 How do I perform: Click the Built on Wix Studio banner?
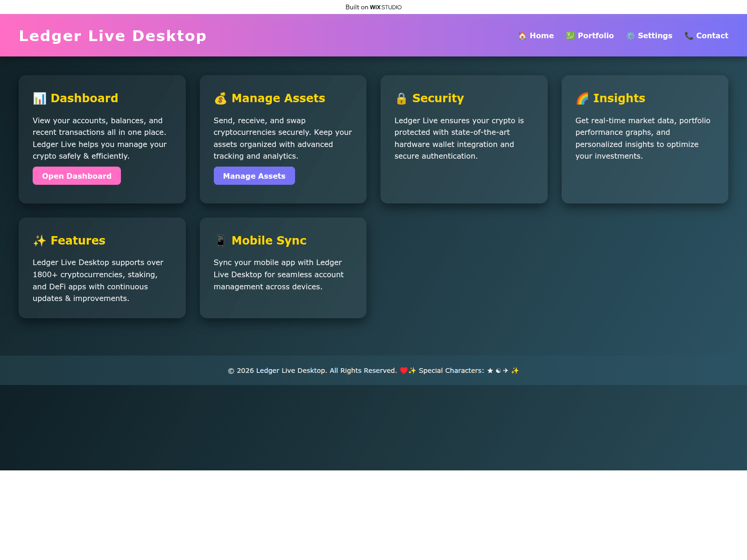(x=373, y=7)
